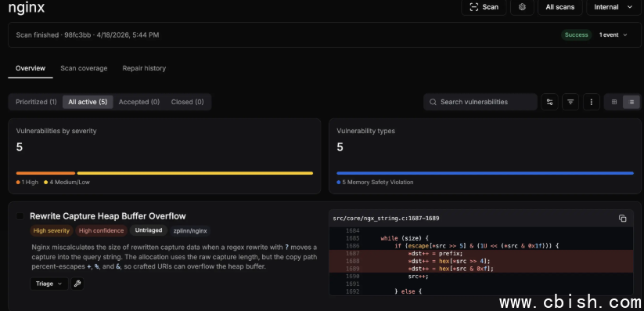Open scan settings gear icon
The width and height of the screenshot is (644, 311).
pyautogui.click(x=522, y=7)
